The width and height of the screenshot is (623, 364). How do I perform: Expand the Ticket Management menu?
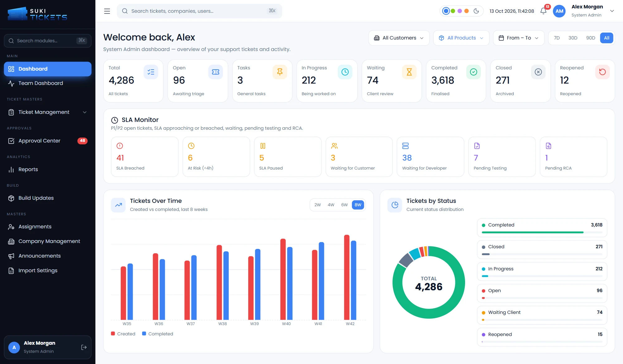pyautogui.click(x=48, y=112)
